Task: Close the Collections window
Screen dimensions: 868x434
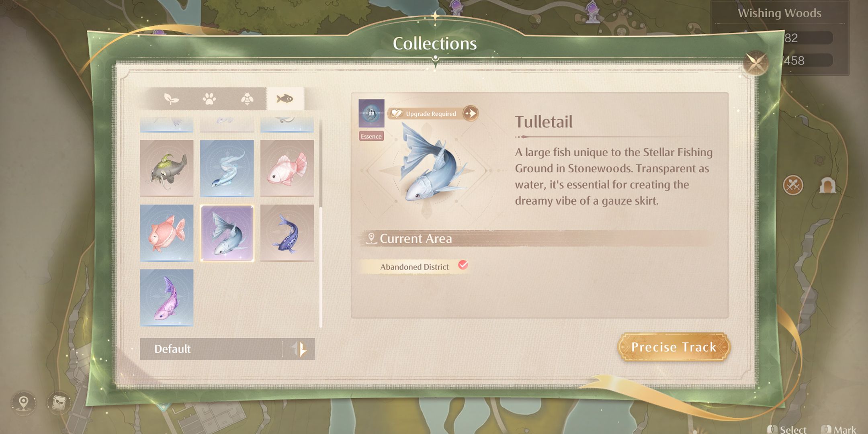Action: (x=755, y=63)
